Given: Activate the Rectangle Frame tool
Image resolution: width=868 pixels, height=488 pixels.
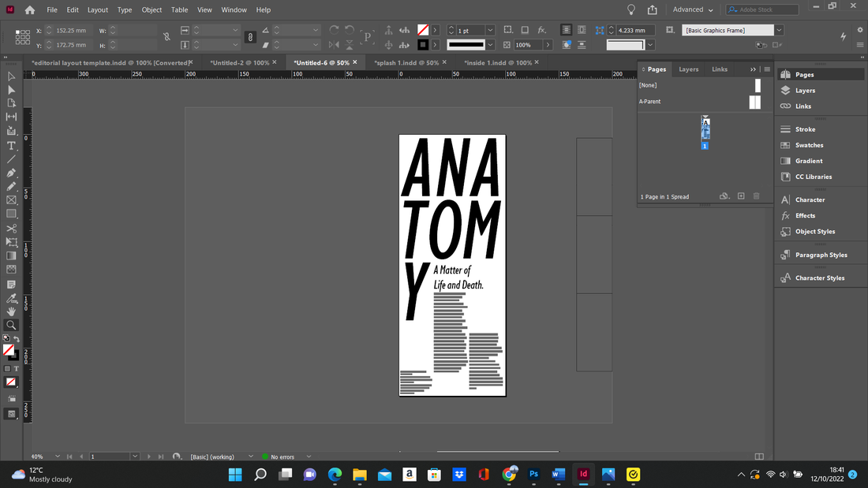Looking at the screenshot, I should pos(11,200).
